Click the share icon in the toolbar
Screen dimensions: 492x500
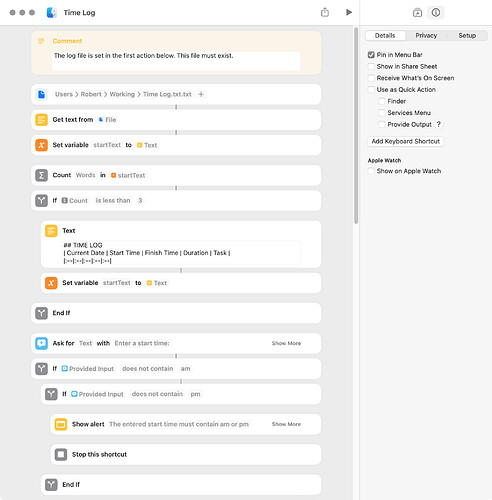tap(325, 12)
